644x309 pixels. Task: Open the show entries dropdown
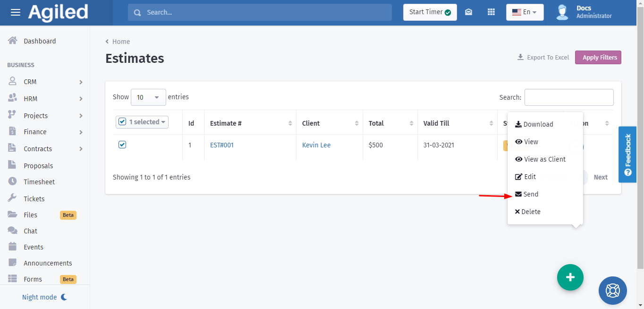click(x=148, y=97)
